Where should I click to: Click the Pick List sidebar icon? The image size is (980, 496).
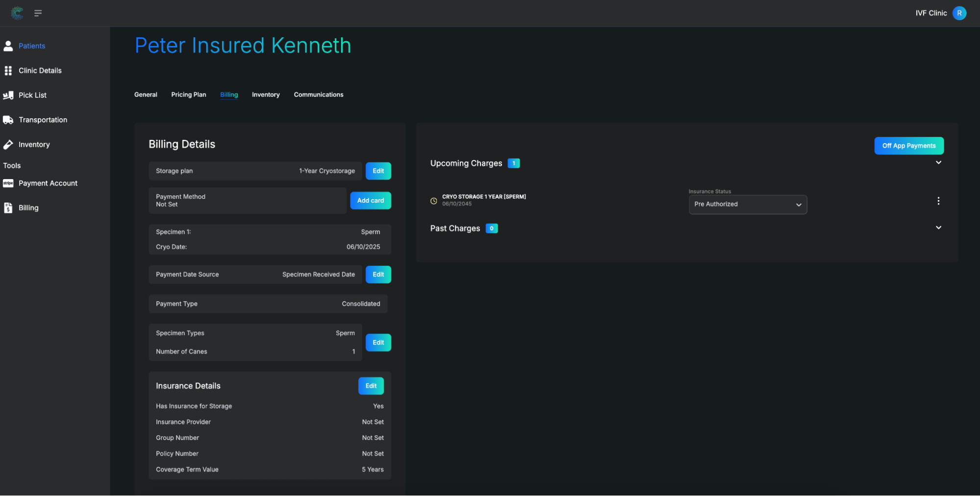pyautogui.click(x=8, y=95)
